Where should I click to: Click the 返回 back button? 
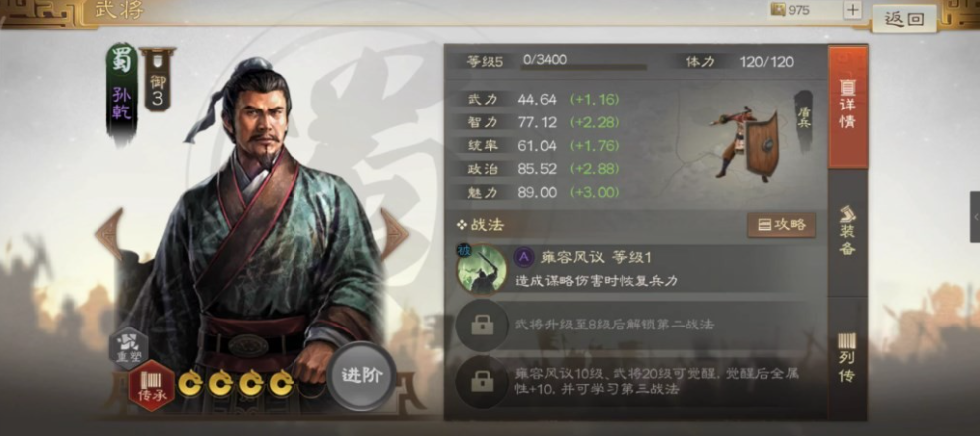click(x=903, y=19)
